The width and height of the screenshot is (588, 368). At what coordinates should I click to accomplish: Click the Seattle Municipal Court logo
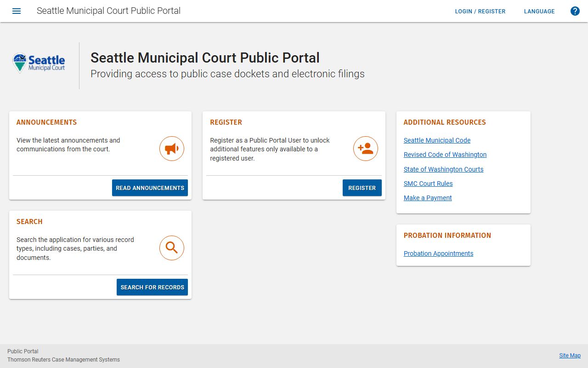[39, 63]
